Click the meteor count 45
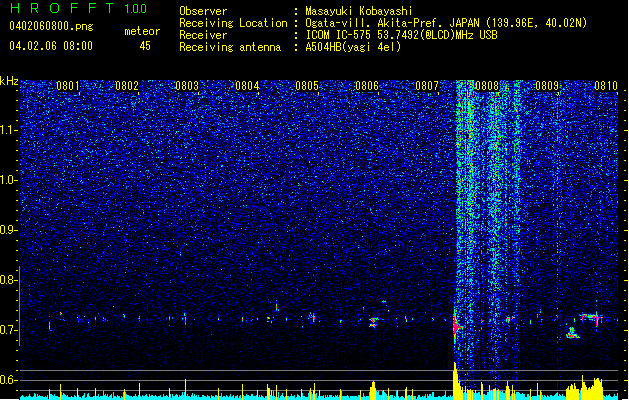629x400 pixels. tap(145, 46)
